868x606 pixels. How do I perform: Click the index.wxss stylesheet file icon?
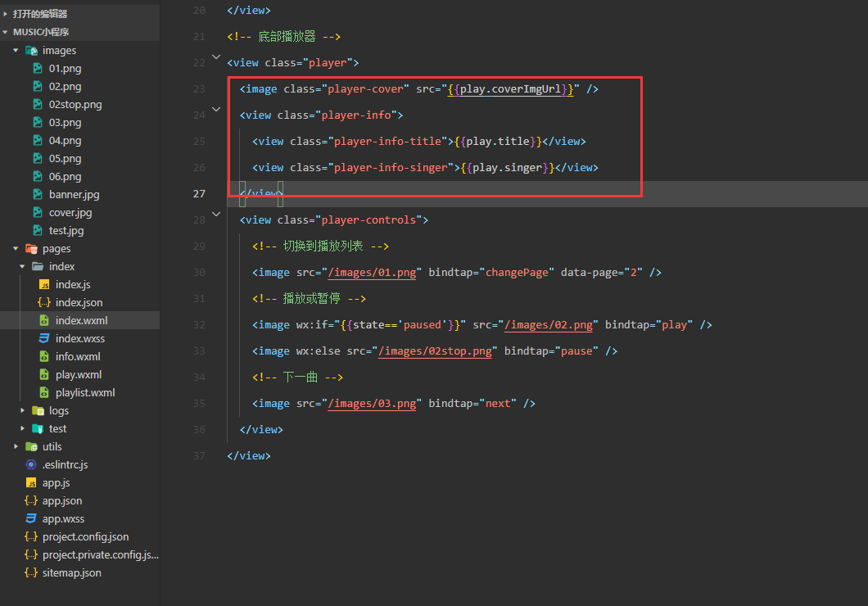(44, 339)
